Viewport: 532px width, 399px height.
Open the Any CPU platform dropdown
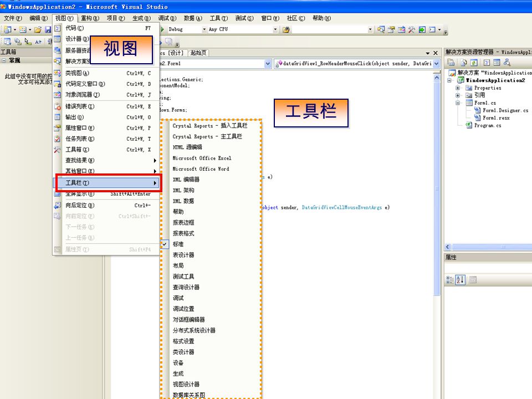pyautogui.click(x=275, y=29)
